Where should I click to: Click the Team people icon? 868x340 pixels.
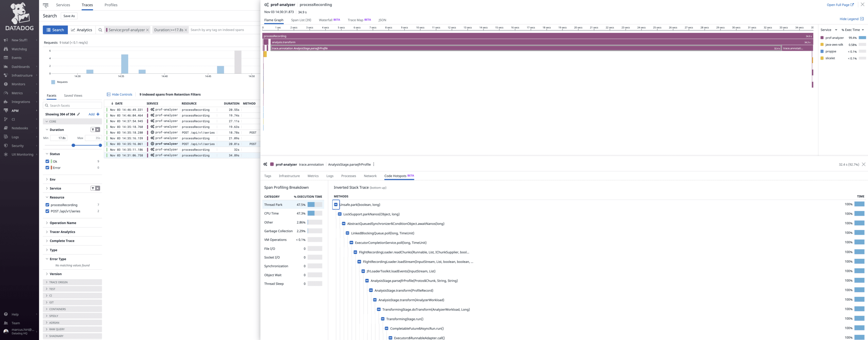click(x=6, y=323)
